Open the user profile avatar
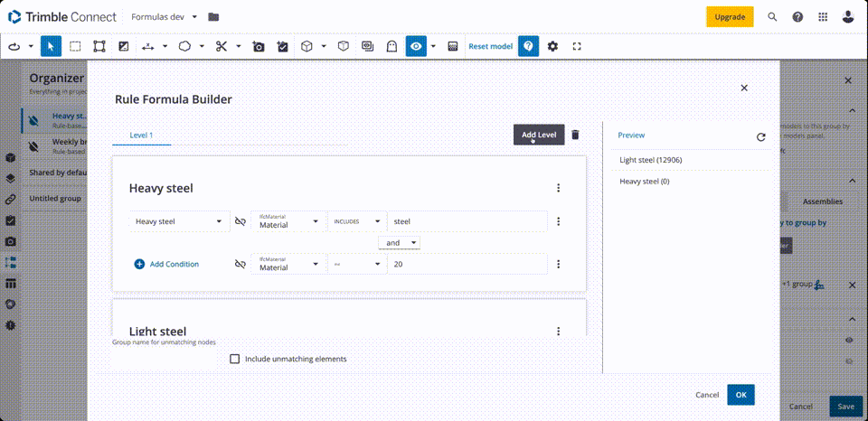 pyautogui.click(x=848, y=17)
